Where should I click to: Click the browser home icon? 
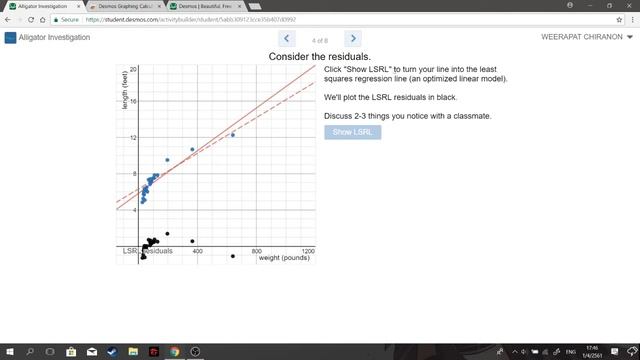(42, 20)
